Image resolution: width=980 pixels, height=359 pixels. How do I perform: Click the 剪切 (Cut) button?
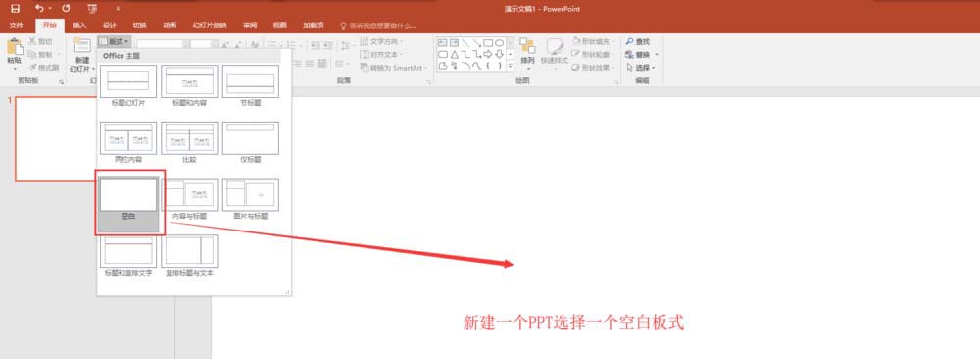40,41
